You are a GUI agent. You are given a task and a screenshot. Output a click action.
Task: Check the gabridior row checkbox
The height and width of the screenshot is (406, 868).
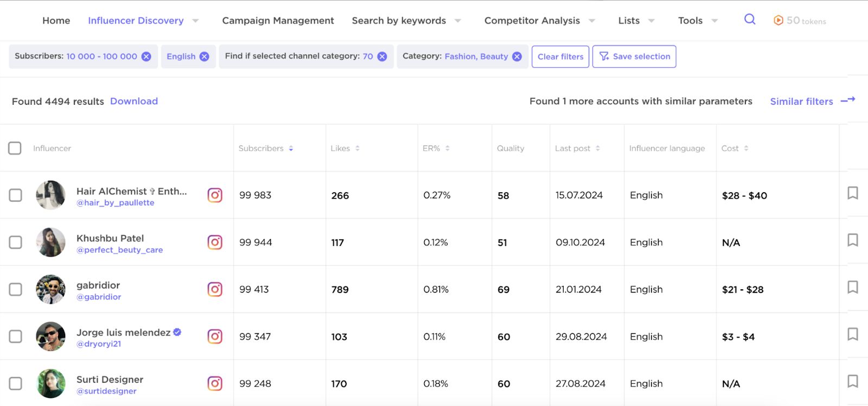(15, 289)
